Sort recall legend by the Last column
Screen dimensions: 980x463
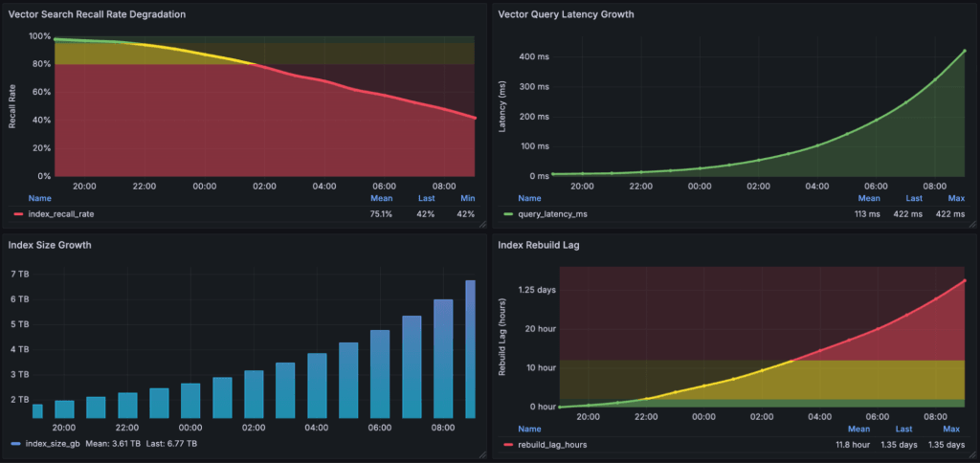(x=426, y=199)
